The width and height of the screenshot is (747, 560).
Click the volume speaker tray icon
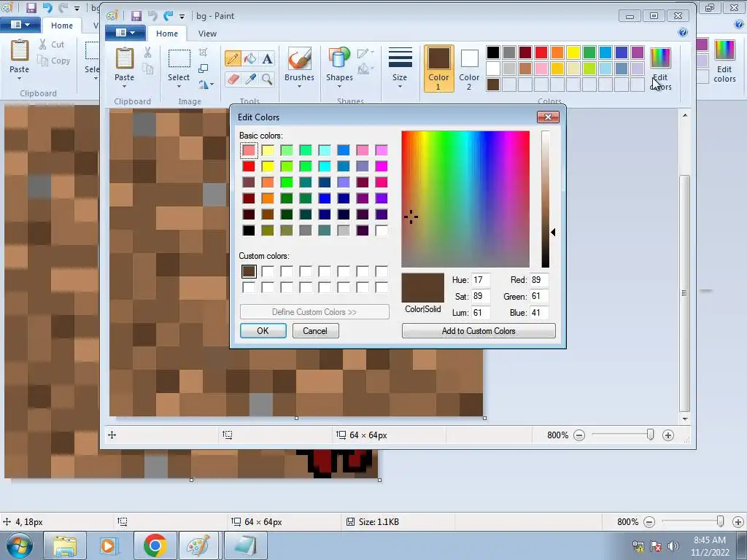coord(673,545)
